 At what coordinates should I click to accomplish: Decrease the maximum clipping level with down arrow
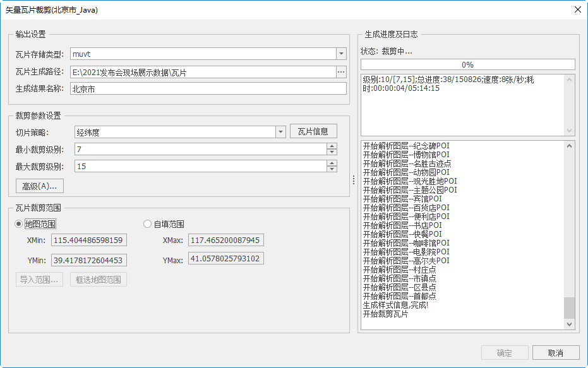click(x=332, y=169)
